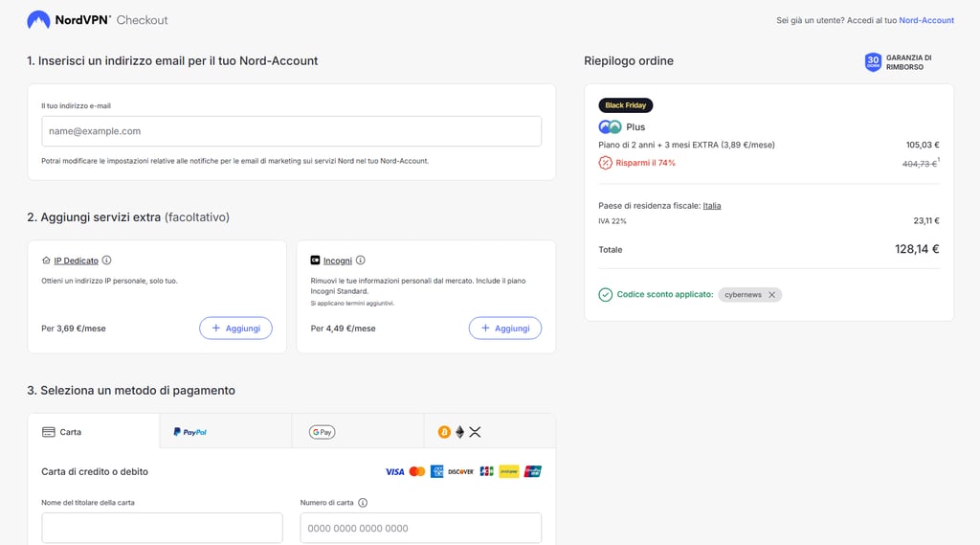The image size is (980, 545).
Task: Click the 30-day guarantee shield badge
Action: [873, 62]
